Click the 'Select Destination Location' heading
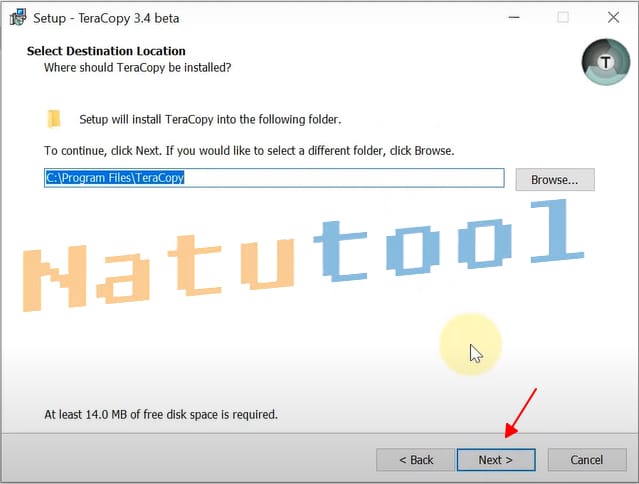 point(106,51)
